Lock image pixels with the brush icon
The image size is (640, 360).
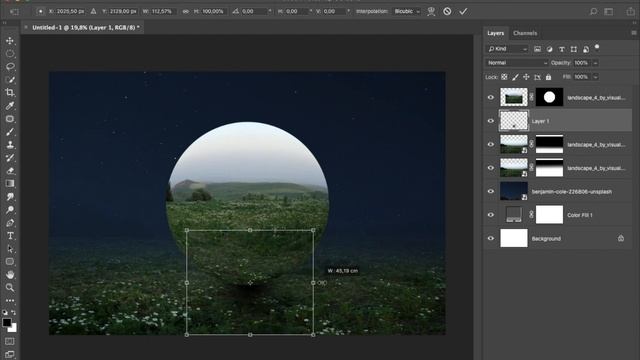(516, 77)
